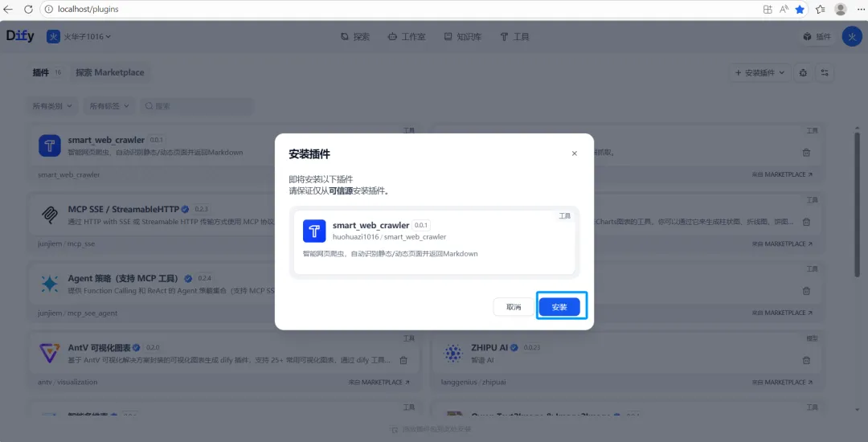
Task: Open the 工具 tools tab
Action: [x=515, y=37]
